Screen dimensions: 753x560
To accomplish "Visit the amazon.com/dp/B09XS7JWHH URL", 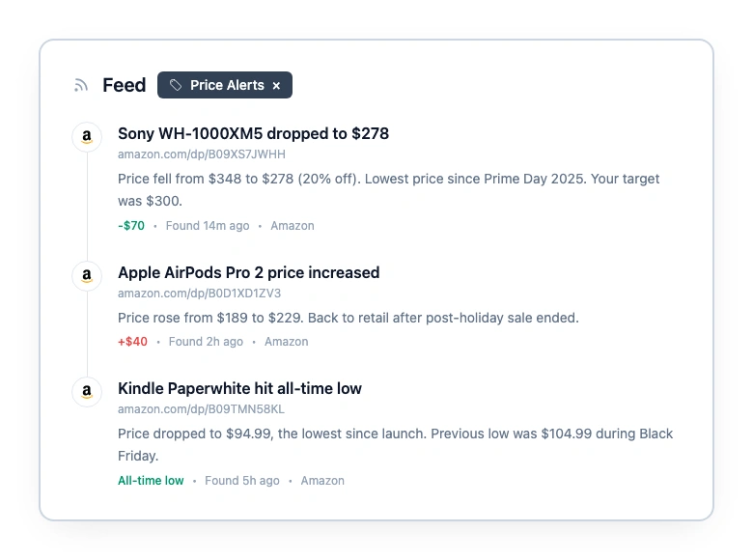I will point(202,154).
